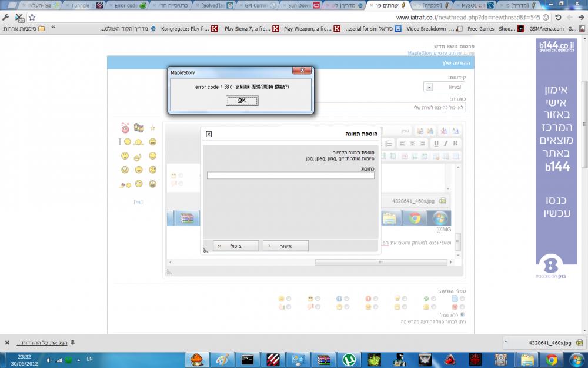The image size is (588, 368).
Task: Click the page vertical scrollbar
Action: click(x=584, y=124)
